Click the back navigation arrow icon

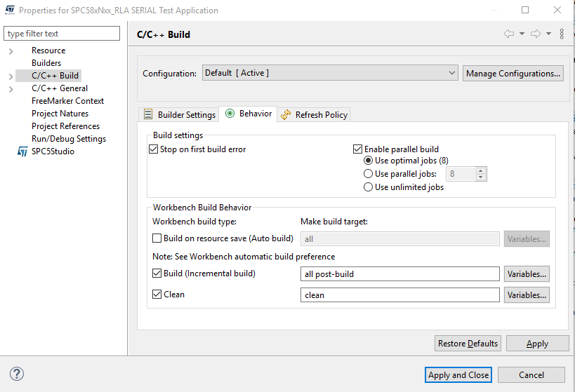pos(508,34)
